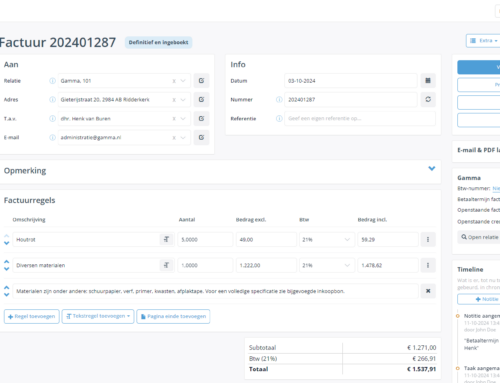Click Open relatie button

click(x=479, y=237)
